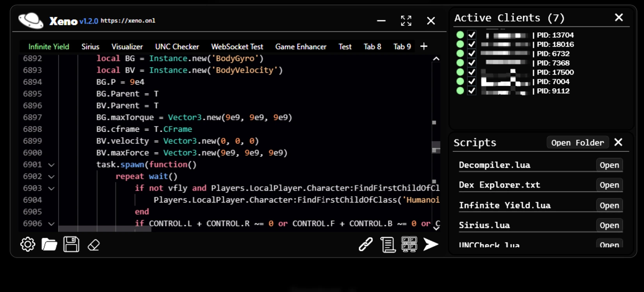Viewport: 644px width, 292px height.
Task: Switch to the UNC Checker tab
Action: (177, 46)
